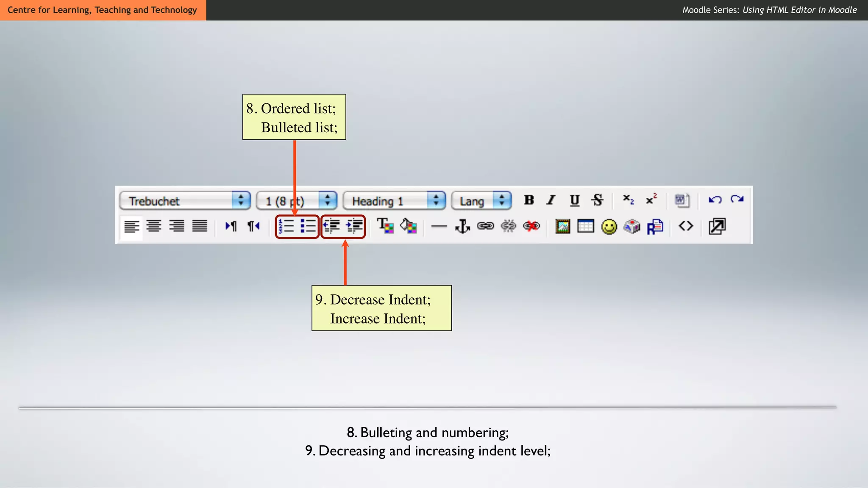Viewport: 868px width, 488px height.
Task: Insert an anchor with anchor icon
Action: point(462,226)
